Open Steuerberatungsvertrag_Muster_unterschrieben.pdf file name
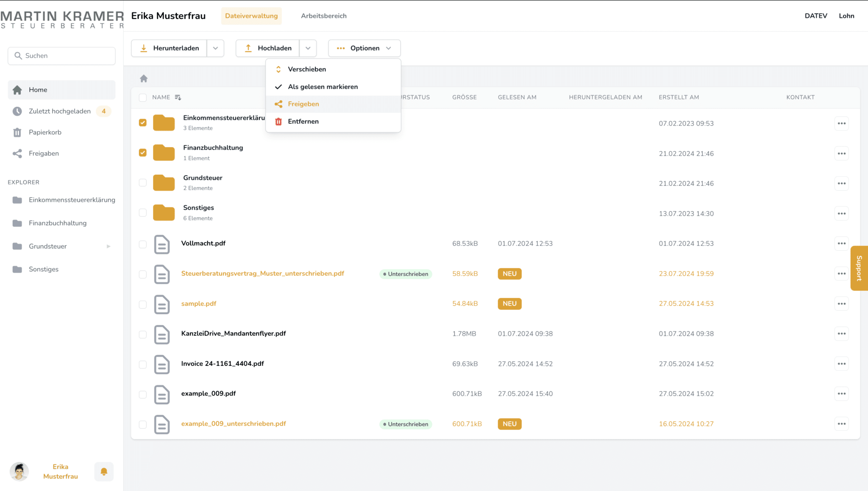Viewport: 868px width, 491px height. [262, 273]
